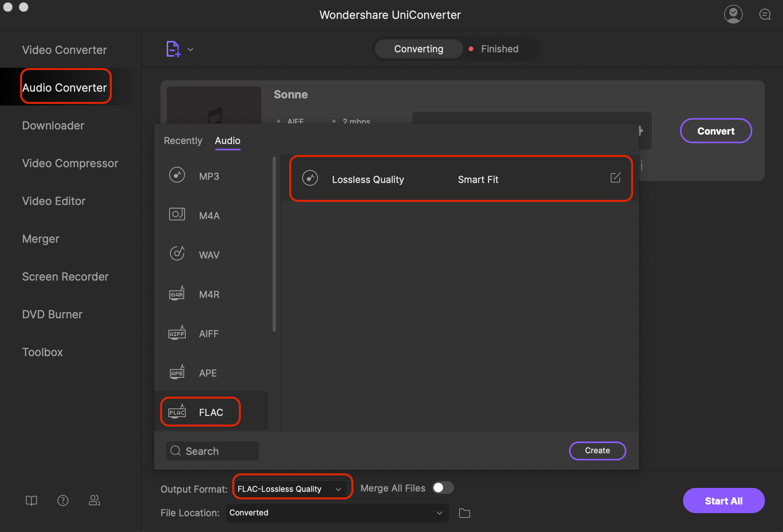This screenshot has width=783, height=532.
Task: Switch to the Audio format tab
Action: 227,140
